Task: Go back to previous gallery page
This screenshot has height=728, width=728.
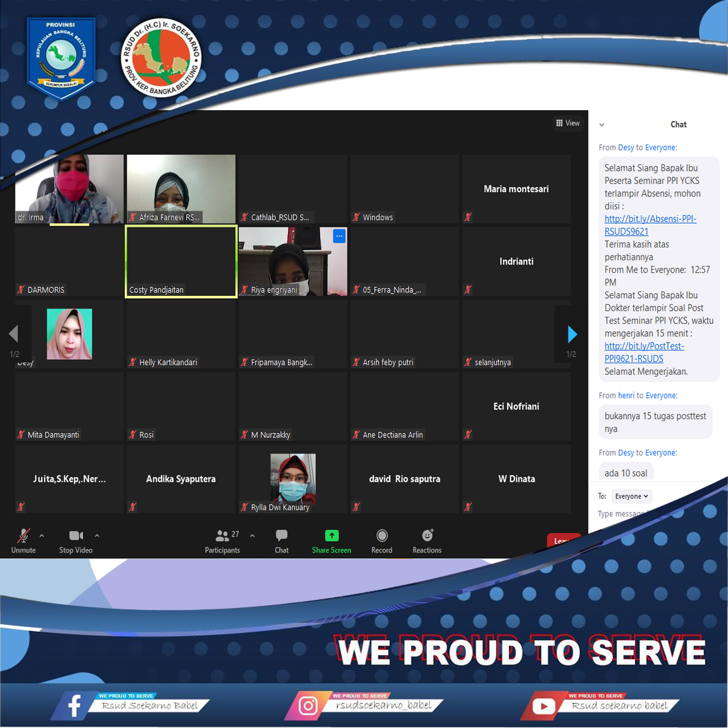Action: 15,334
